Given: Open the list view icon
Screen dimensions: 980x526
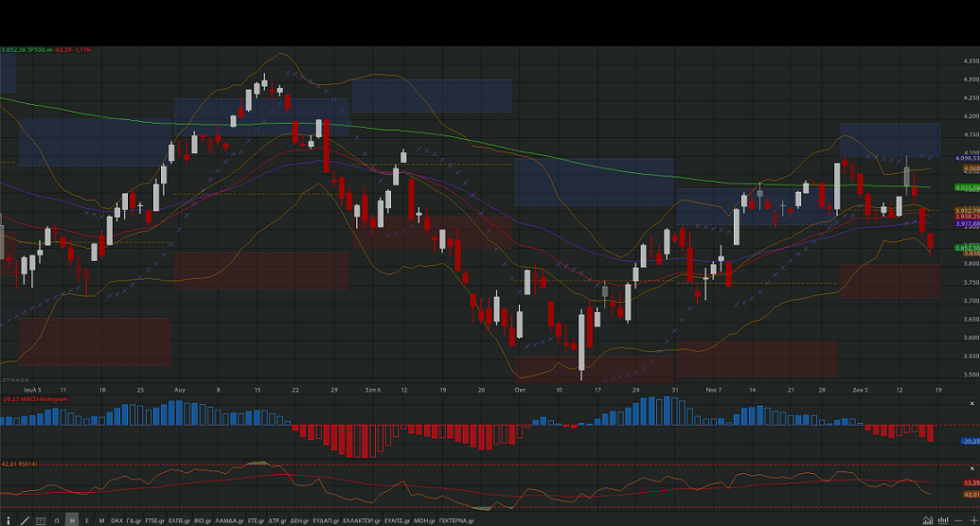Looking at the screenshot, I should click(x=41, y=520).
